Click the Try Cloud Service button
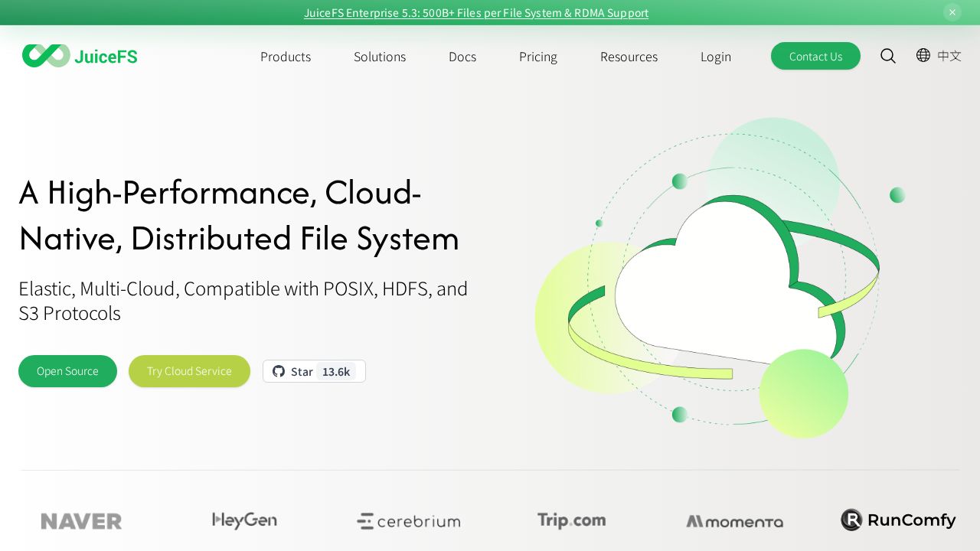This screenshot has height=551, width=980. (x=189, y=371)
